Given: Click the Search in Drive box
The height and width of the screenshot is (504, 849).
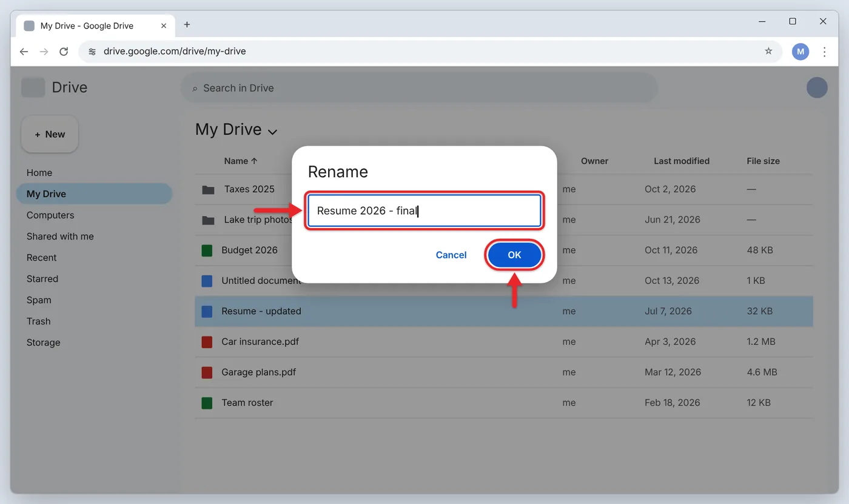Looking at the screenshot, I should (420, 88).
